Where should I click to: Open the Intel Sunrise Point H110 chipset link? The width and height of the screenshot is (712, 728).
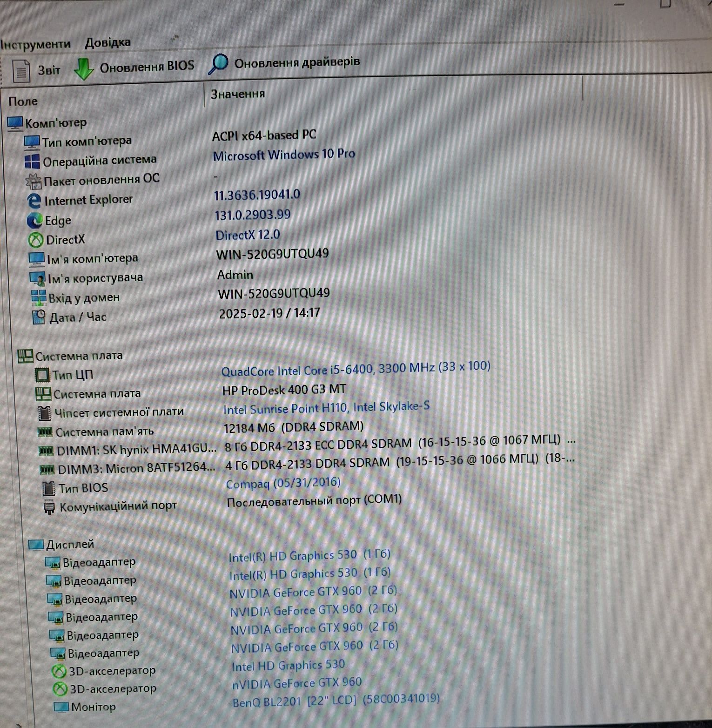pos(326,408)
